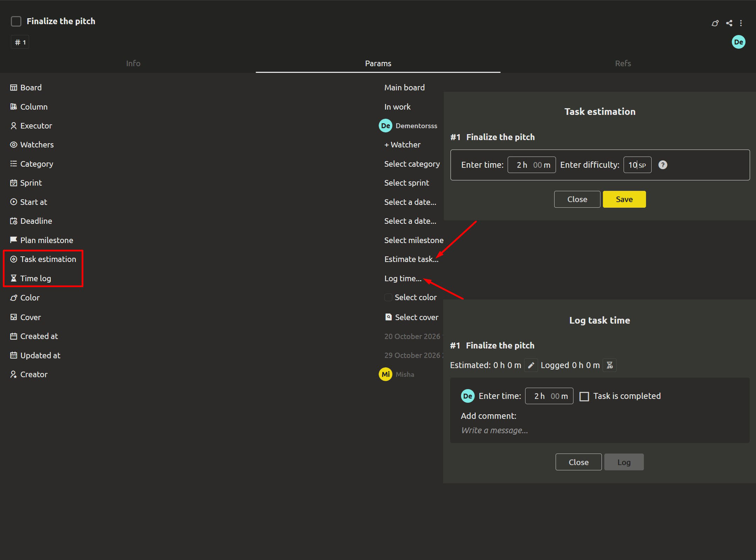
Task: Tick the Task is completed checkbox
Action: (x=584, y=396)
